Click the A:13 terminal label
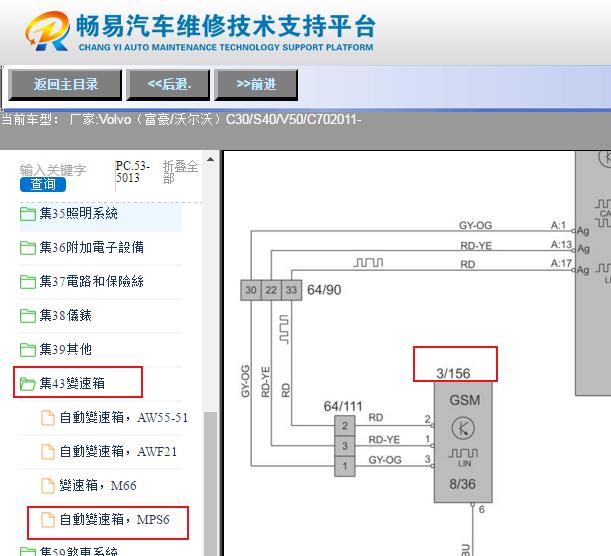 click(x=561, y=245)
